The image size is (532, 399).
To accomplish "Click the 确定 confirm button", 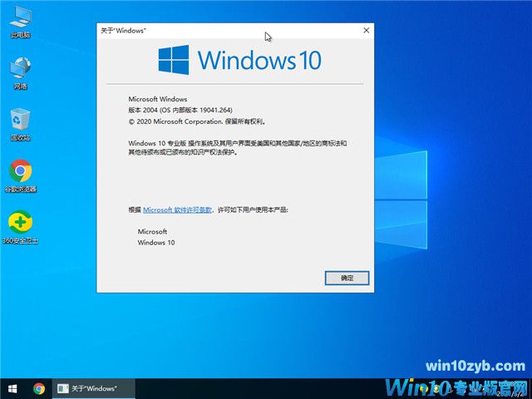I will [x=347, y=278].
